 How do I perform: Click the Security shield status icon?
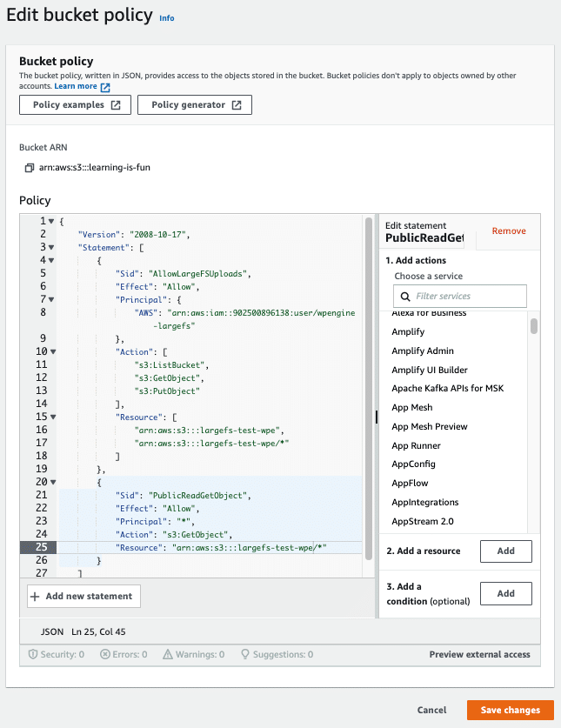point(33,654)
